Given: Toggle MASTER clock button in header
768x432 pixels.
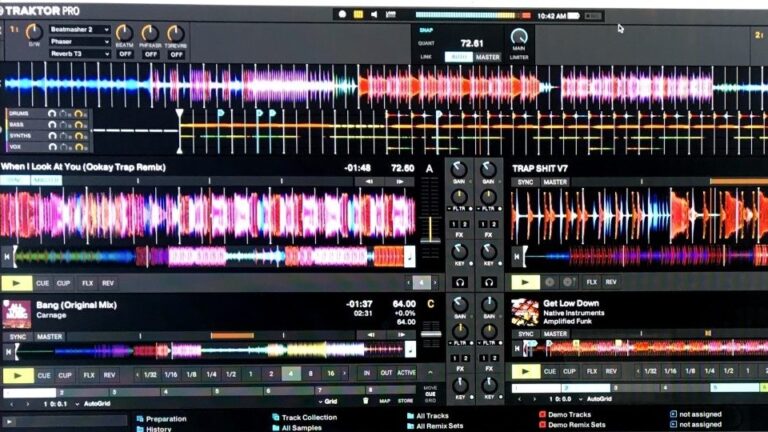Looking at the screenshot, I should [487, 57].
